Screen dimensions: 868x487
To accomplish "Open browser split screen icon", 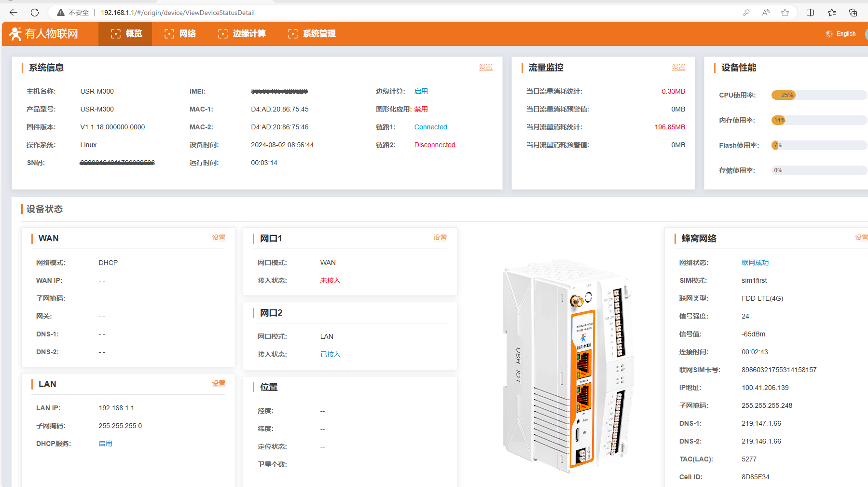I will (811, 13).
